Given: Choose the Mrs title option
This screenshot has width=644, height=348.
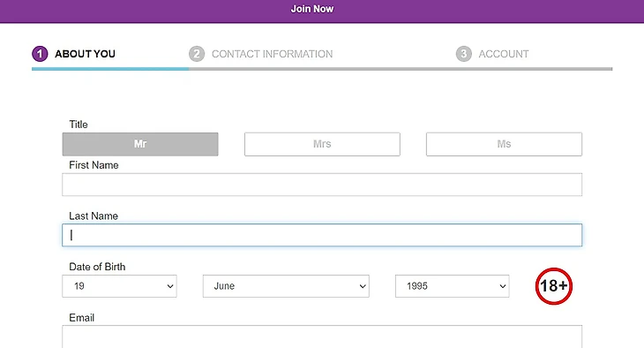Looking at the screenshot, I should coord(322,144).
